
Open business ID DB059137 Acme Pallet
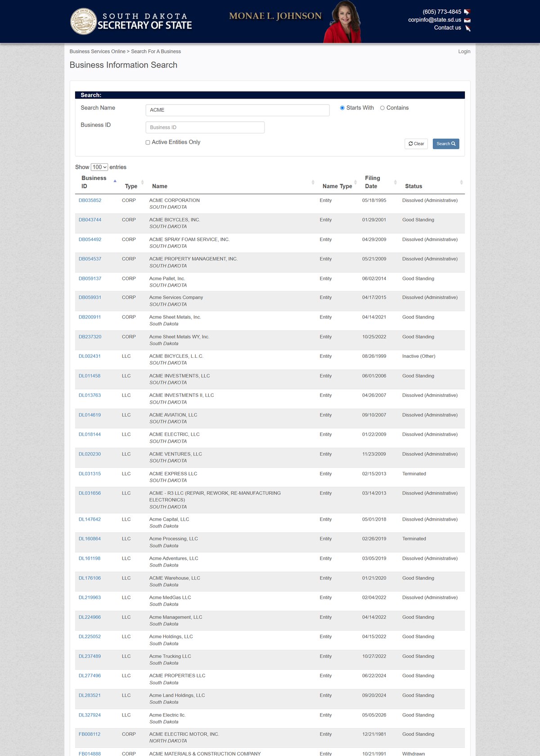pos(90,279)
